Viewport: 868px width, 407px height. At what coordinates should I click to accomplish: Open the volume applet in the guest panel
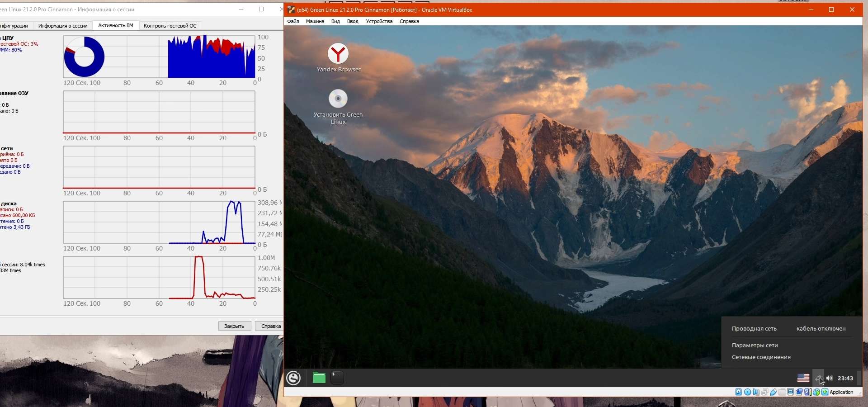830,378
